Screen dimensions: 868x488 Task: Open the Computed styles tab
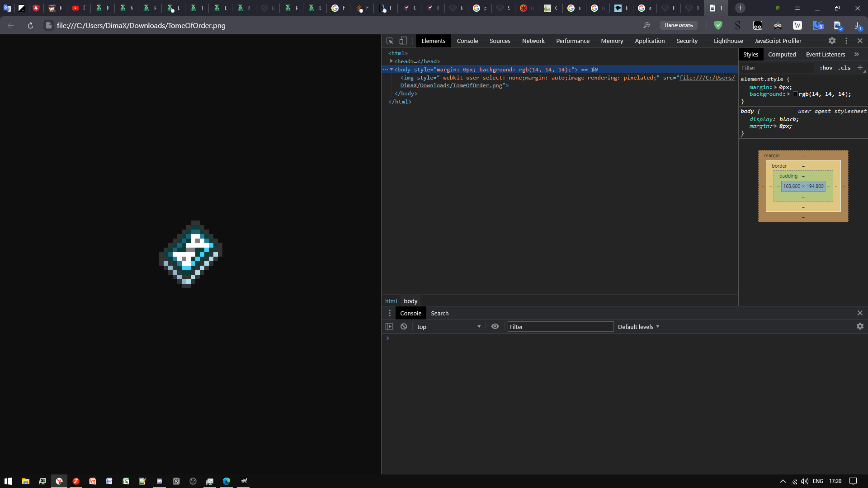click(782, 54)
